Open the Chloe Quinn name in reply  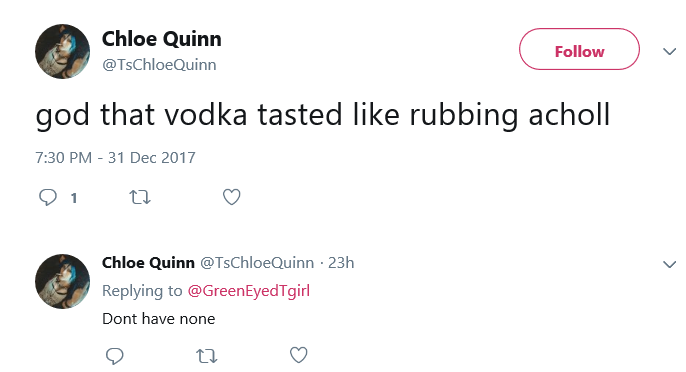click(148, 263)
